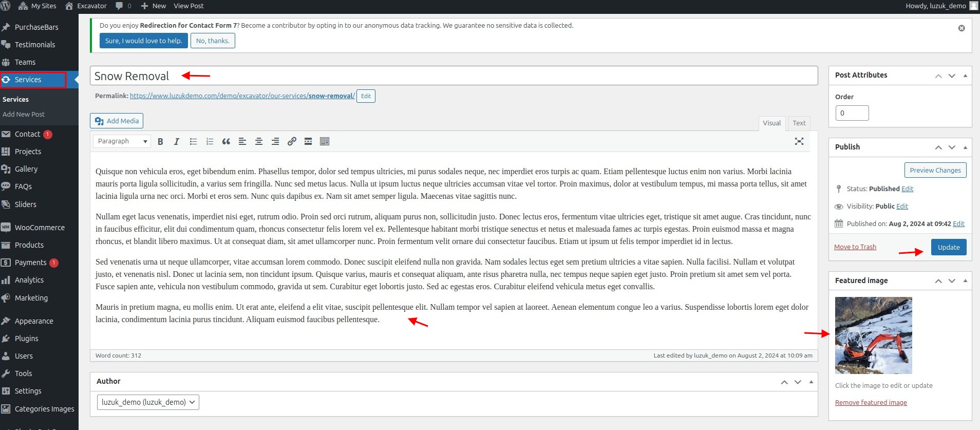Open WooCommerce in the sidebar menu
980x430 pixels.
(40, 228)
